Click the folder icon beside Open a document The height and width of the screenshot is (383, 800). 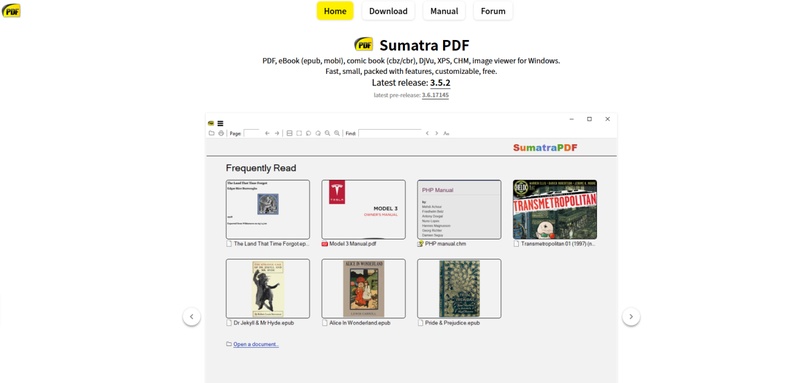(229, 344)
